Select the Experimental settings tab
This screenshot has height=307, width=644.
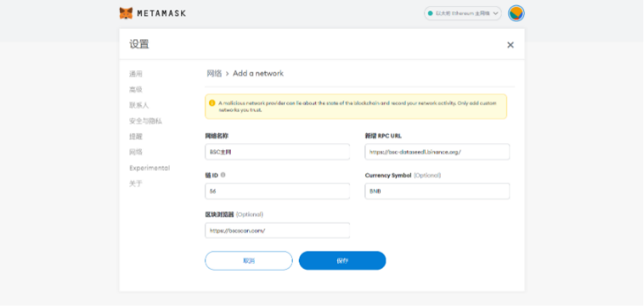[149, 168]
